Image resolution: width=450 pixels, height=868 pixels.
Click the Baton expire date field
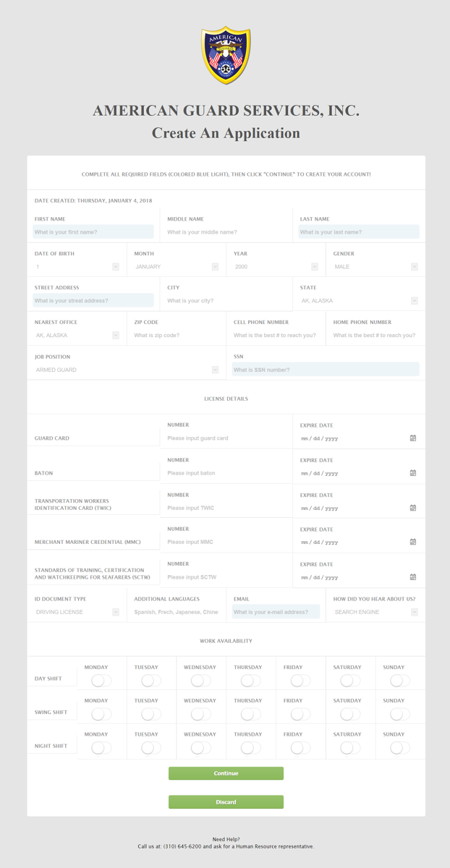pos(359,473)
